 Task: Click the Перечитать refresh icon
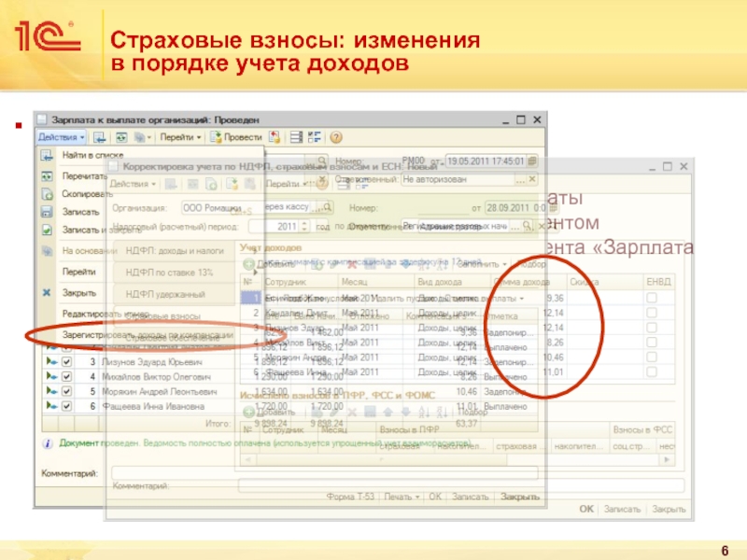point(45,175)
